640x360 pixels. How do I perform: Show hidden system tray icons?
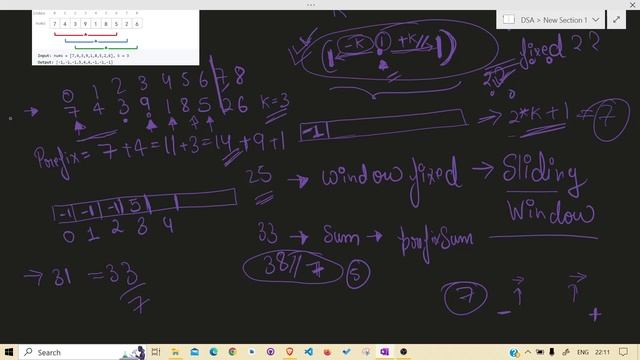point(528,352)
